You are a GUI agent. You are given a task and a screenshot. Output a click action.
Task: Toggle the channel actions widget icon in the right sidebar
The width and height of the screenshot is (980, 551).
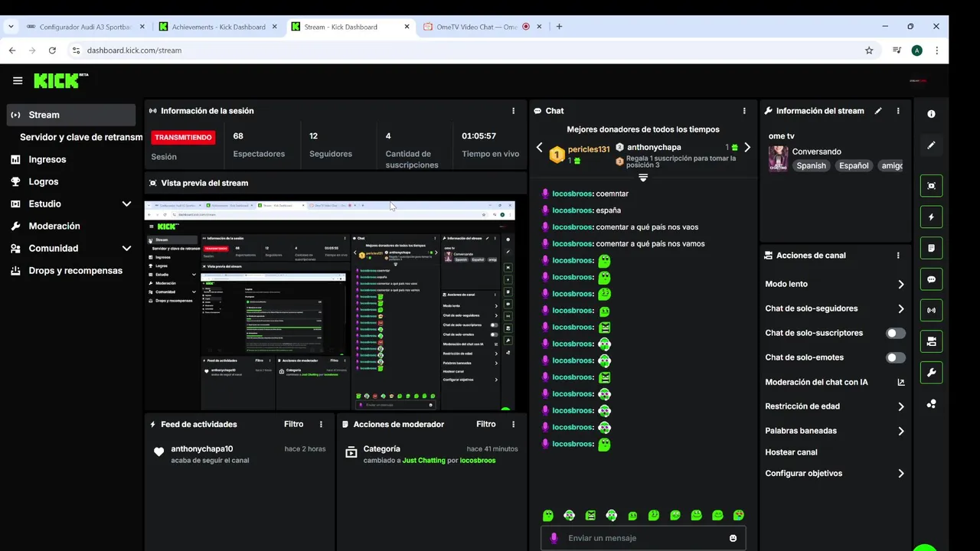point(931,341)
